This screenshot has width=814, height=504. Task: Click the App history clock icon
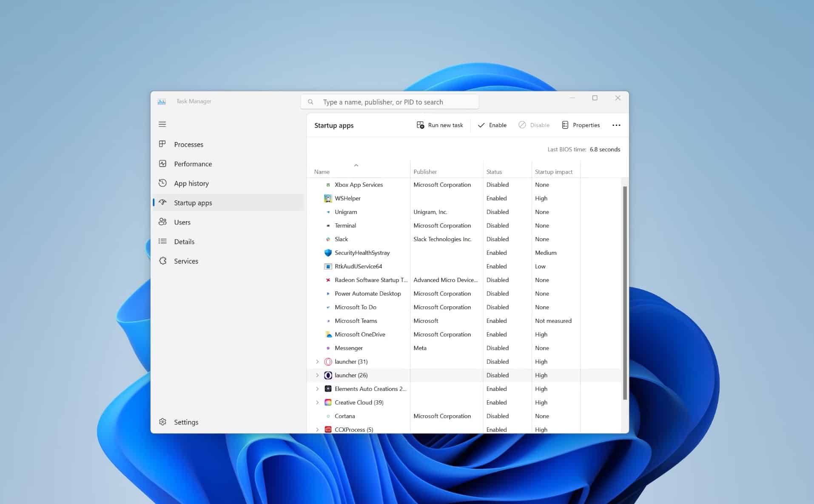pyautogui.click(x=162, y=183)
